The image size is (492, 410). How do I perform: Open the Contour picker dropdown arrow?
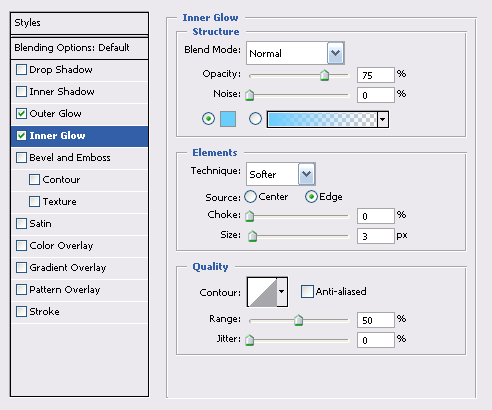282,292
